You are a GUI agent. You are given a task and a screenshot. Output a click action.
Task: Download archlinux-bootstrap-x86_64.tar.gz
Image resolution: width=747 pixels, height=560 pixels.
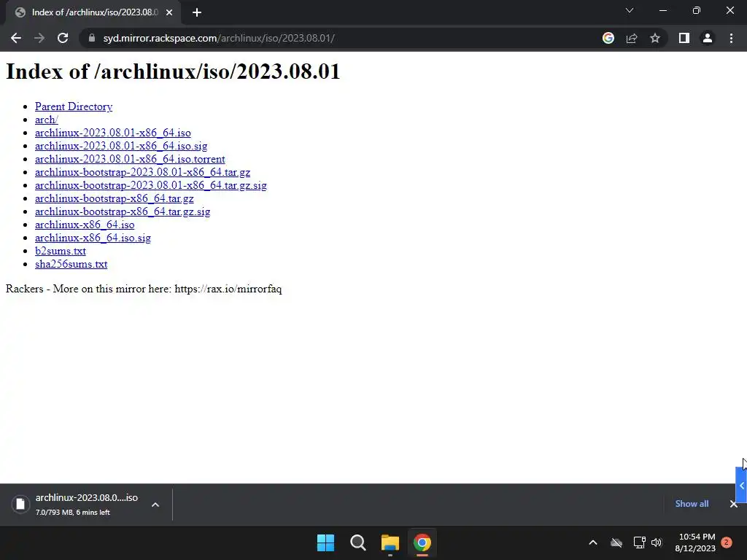click(115, 198)
